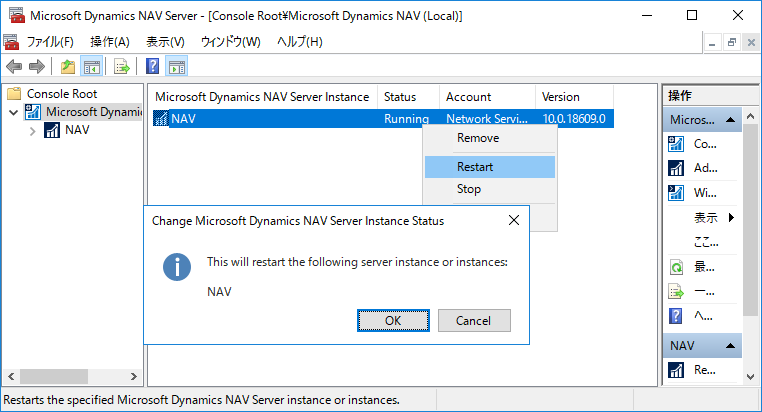Click the 10.0.18609.0 version cell

pos(574,119)
